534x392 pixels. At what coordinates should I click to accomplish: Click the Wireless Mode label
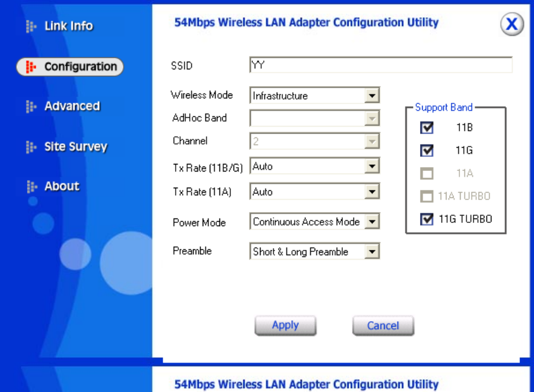[201, 95]
